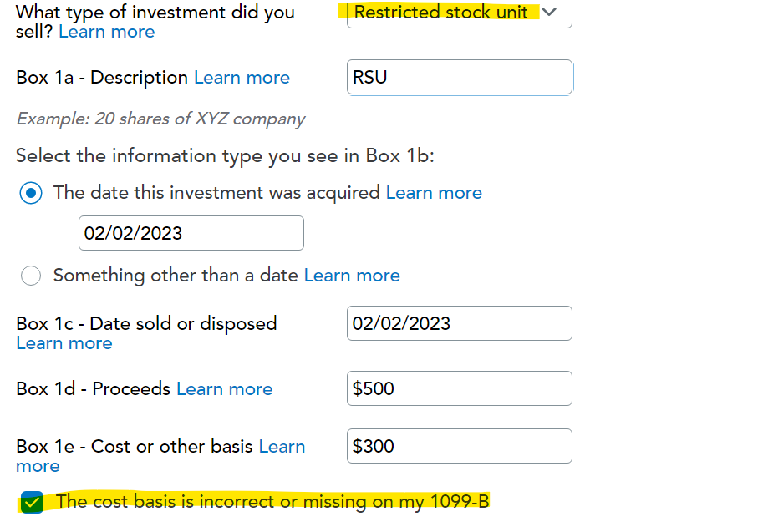Image resolution: width=758 pixels, height=532 pixels.
Task: Open Learn more for Box 1e Cost basis
Action: (x=282, y=447)
